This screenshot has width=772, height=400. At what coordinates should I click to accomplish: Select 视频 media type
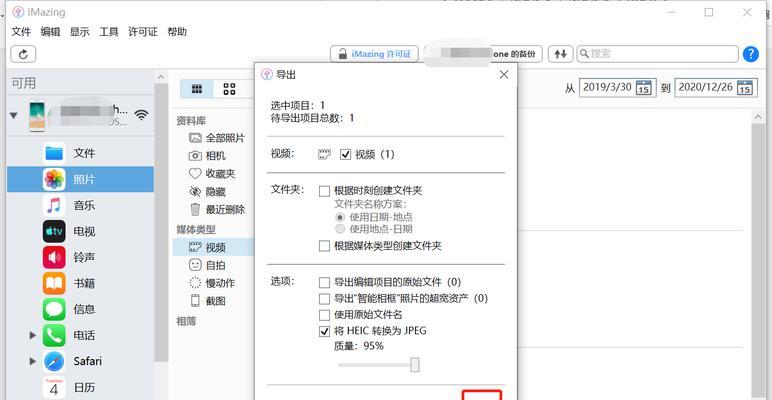[213, 247]
